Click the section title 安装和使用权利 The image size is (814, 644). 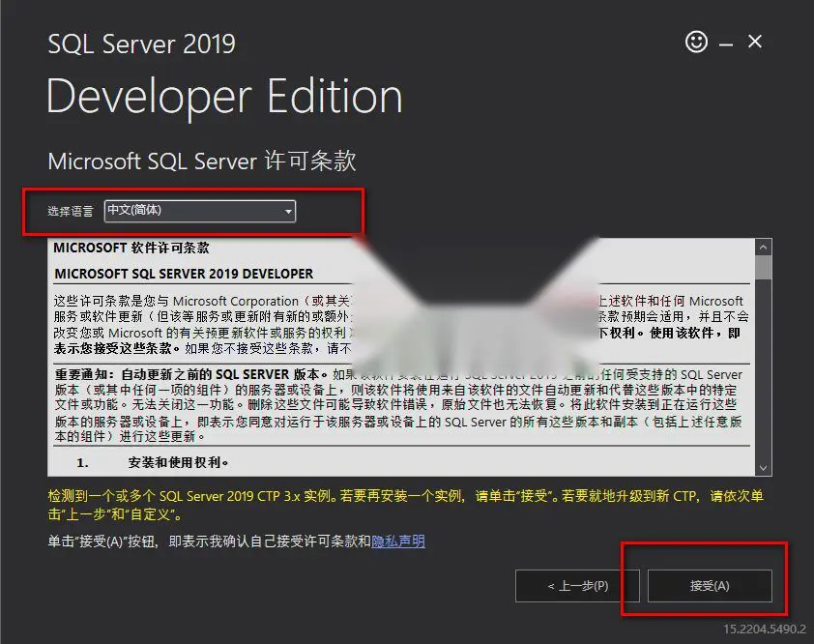pos(178,462)
